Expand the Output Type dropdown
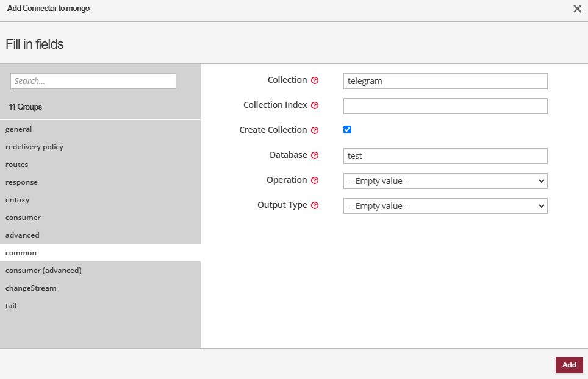This screenshot has width=588, height=379. (x=445, y=206)
